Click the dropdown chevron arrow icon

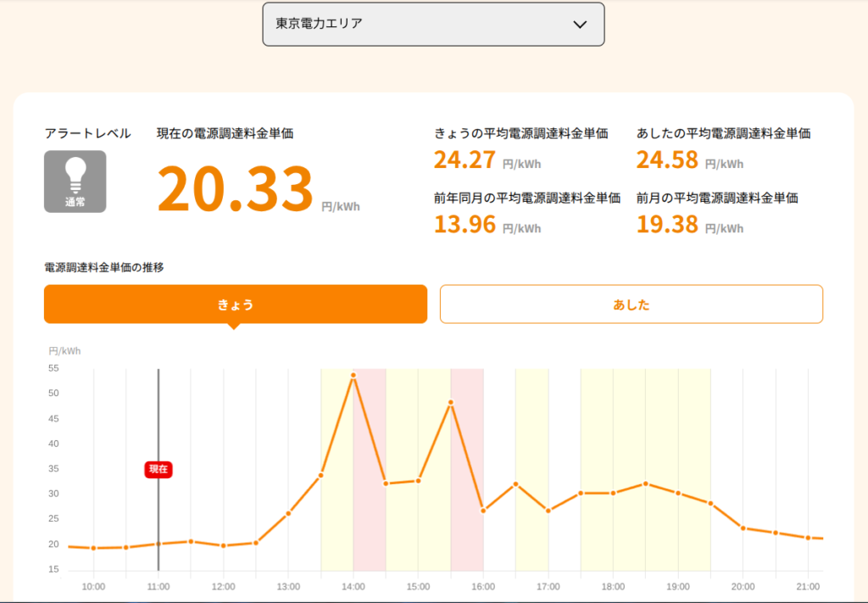580,25
